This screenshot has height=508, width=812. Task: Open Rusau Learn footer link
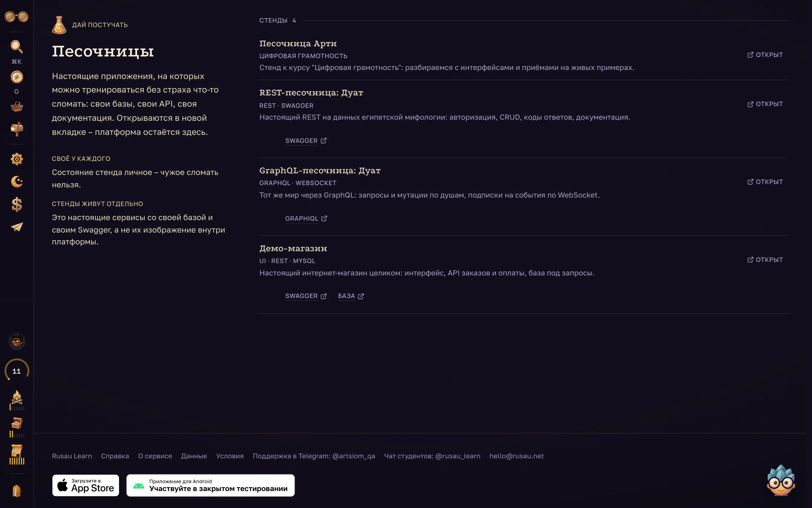tap(72, 456)
